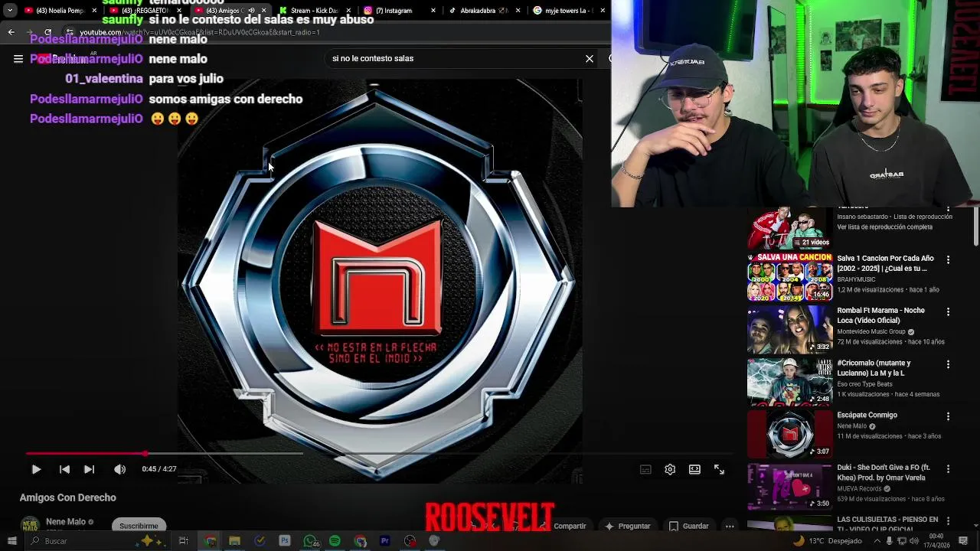Open options menu for LAS CULISUELTAS video

948,520
